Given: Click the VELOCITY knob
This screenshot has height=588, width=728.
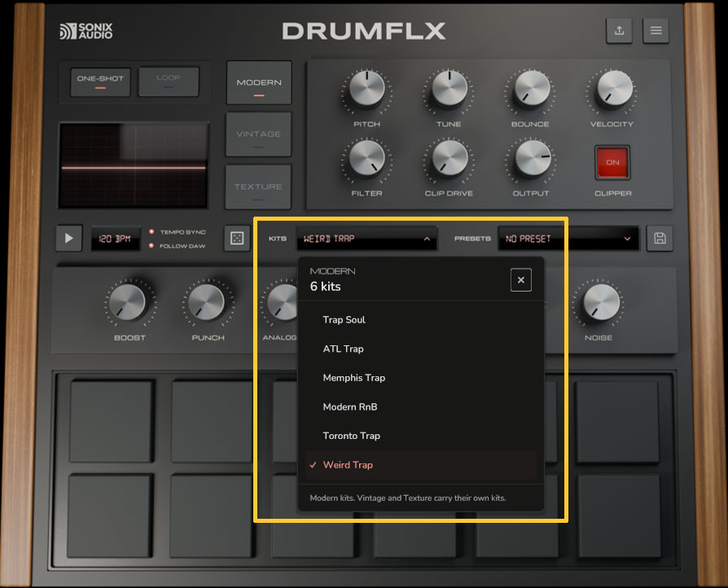Looking at the screenshot, I should point(613,89).
